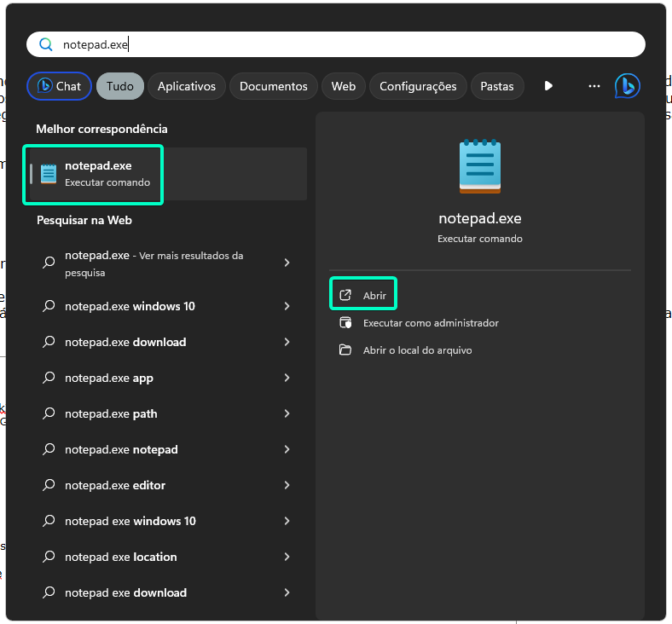Image resolution: width=672 pixels, height=624 pixels.
Task: Switch to the Aplicativos filter tab
Action: [x=187, y=86]
